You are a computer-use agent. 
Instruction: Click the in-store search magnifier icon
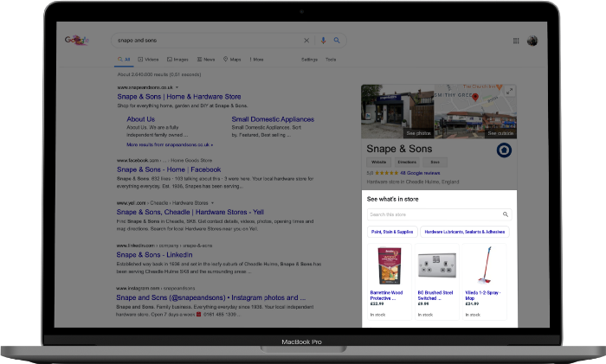(x=505, y=214)
